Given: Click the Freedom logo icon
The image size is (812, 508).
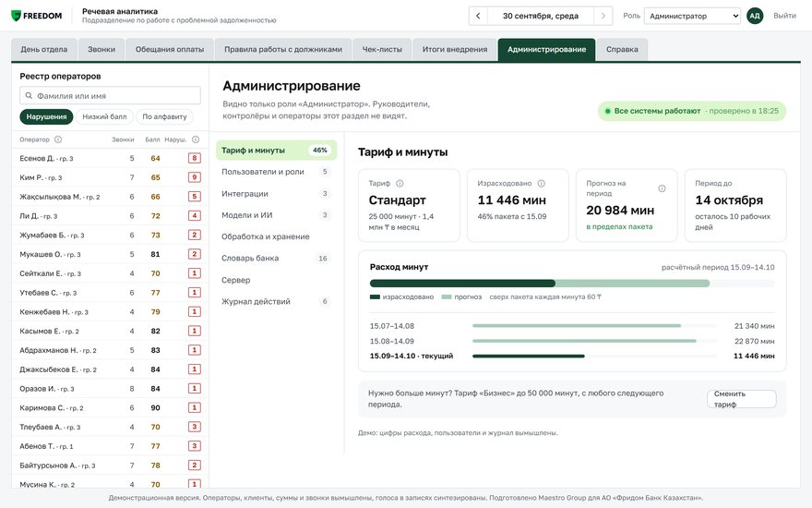Looking at the screenshot, I should click(16, 16).
